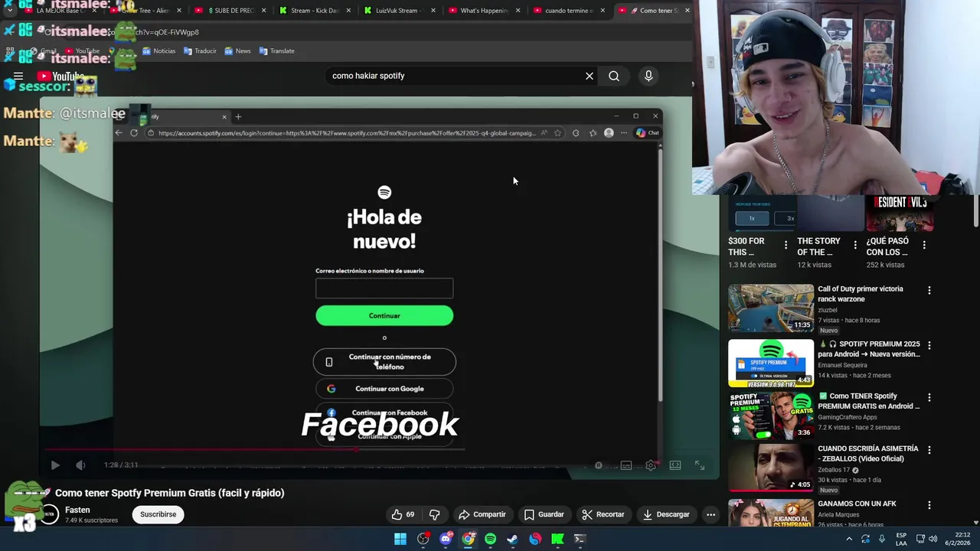Open options menu for '¿QUÉ PASÓ CON LOS' video
Image resolution: width=980 pixels, height=551 pixels.
pyautogui.click(x=924, y=245)
